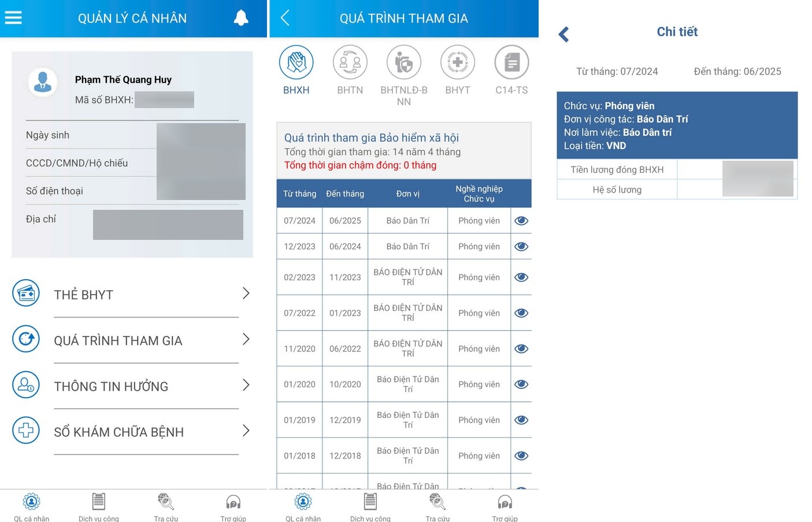Go back from QUÁ TRÌNH THAM GIA header
The height and width of the screenshot is (522, 812).
(285, 18)
